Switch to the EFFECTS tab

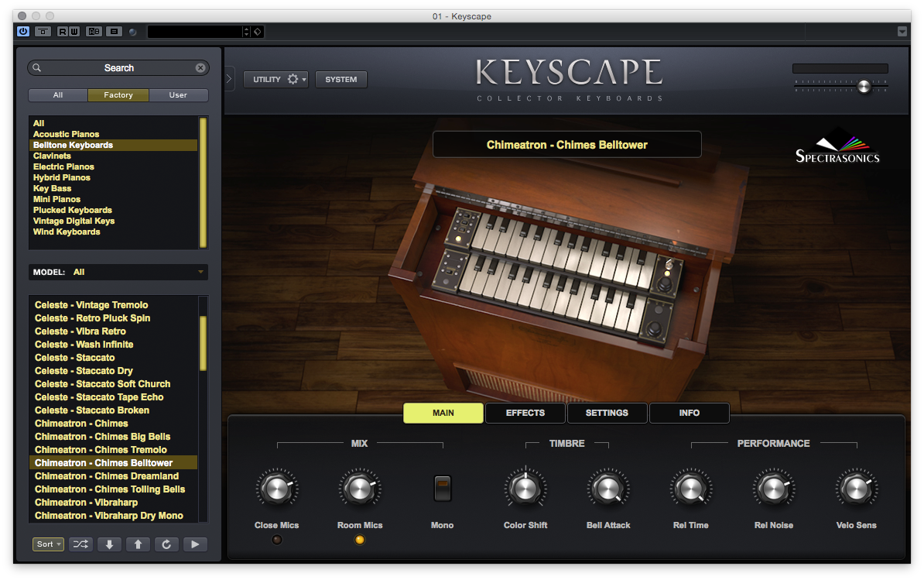tap(525, 413)
